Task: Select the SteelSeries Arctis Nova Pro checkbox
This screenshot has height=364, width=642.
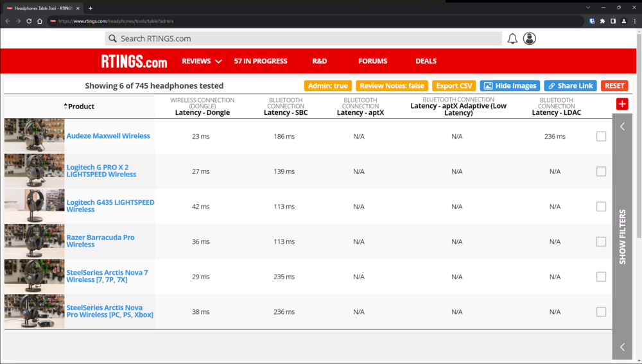Action: click(601, 312)
